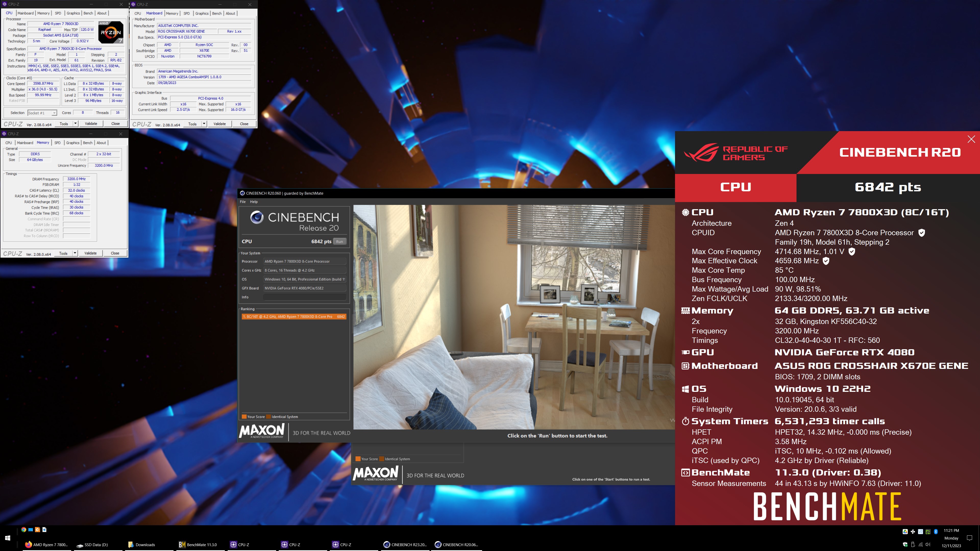Open Help menu in Cinebench R20
The image size is (980, 551).
pos(254,202)
